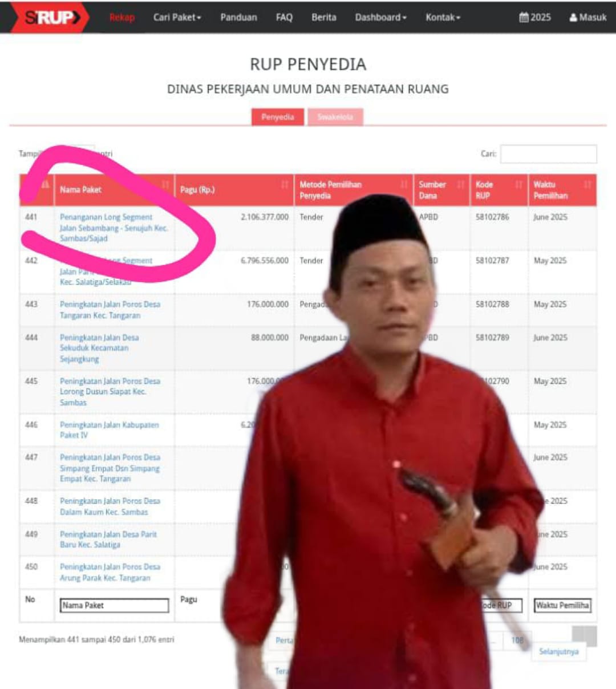Expand the Kontak dropdown menu

point(443,17)
